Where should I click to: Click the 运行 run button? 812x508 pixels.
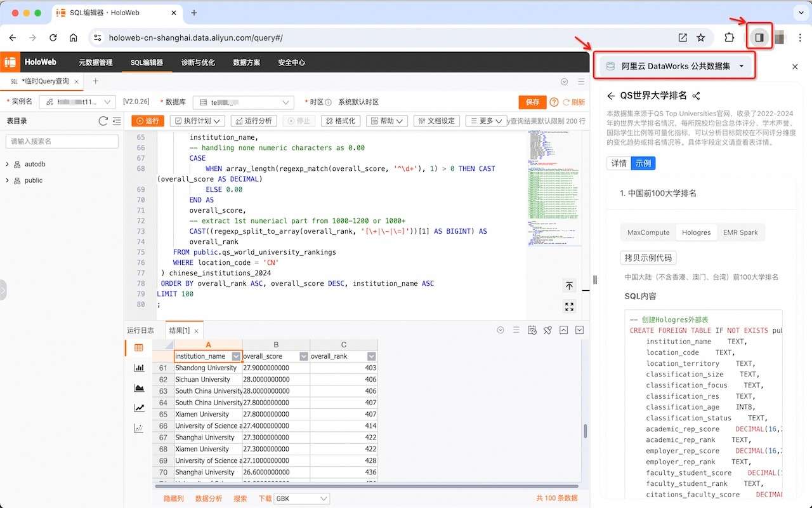click(x=148, y=121)
